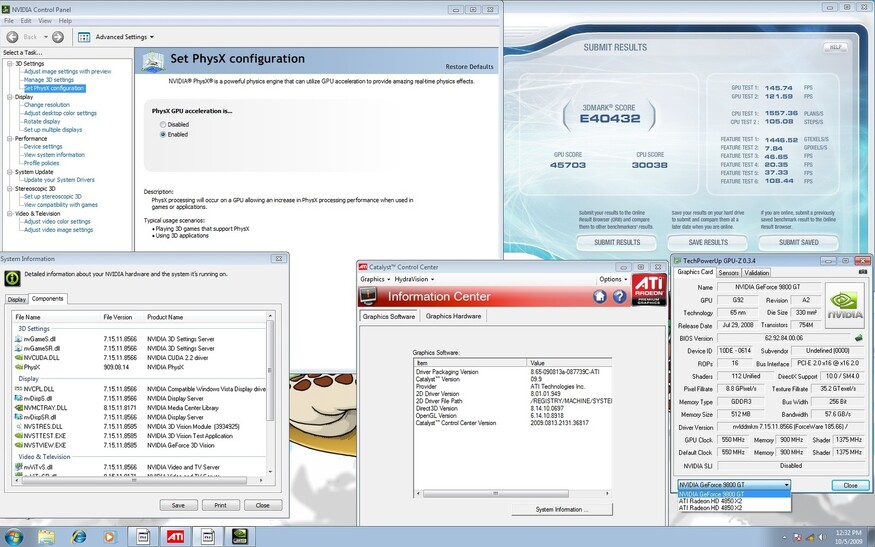
Task: Open the Windows Start menu
Action: pyautogui.click(x=13, y=537)
